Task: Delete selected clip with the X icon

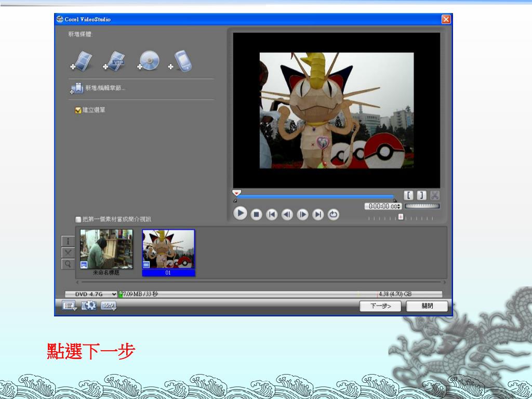Action: [68, 252]
